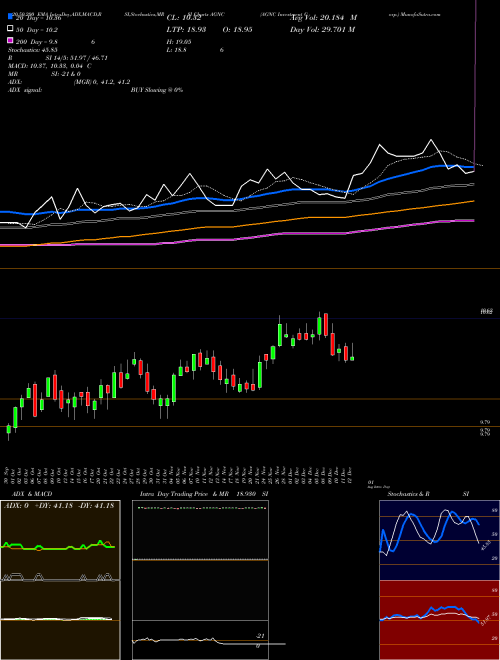
Task: Click the '-21' label in intraday panel
Action: 260,636
